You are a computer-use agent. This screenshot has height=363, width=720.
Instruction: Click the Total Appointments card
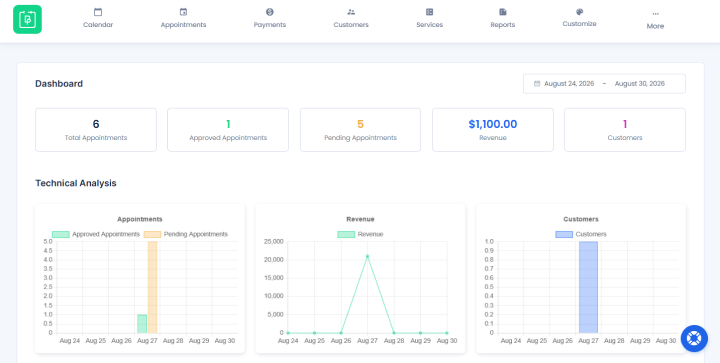click(96, 130)
